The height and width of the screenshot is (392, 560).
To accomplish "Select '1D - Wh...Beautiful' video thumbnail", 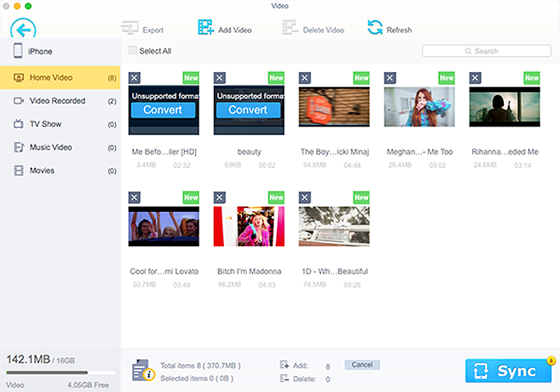I will point(334,226).
